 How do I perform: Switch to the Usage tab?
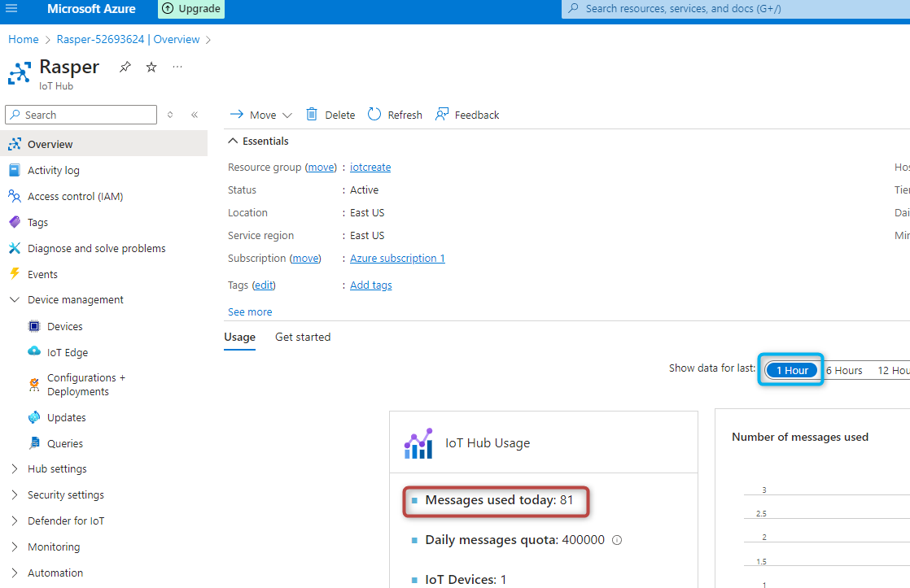(x=239, y=338)
